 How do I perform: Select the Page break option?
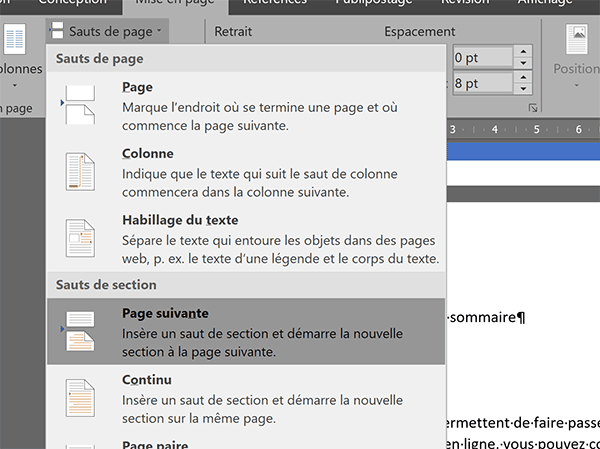[246, 106]
